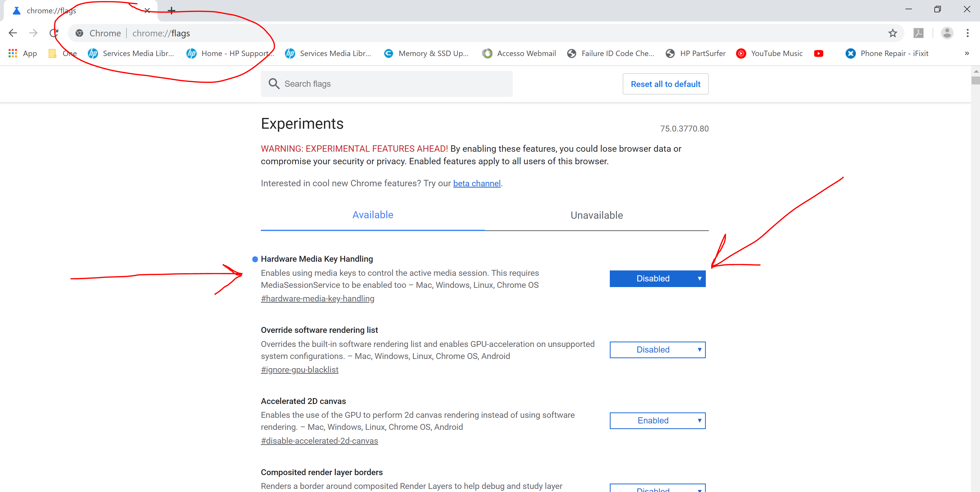
Task: Open Chrome's three-dot menu
Action: pos(967,33)
